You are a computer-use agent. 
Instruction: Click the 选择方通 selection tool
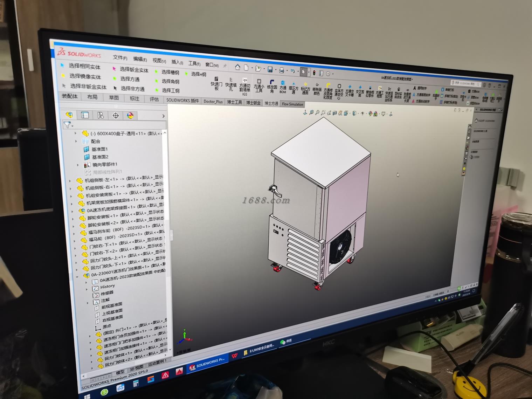point(126,79)
